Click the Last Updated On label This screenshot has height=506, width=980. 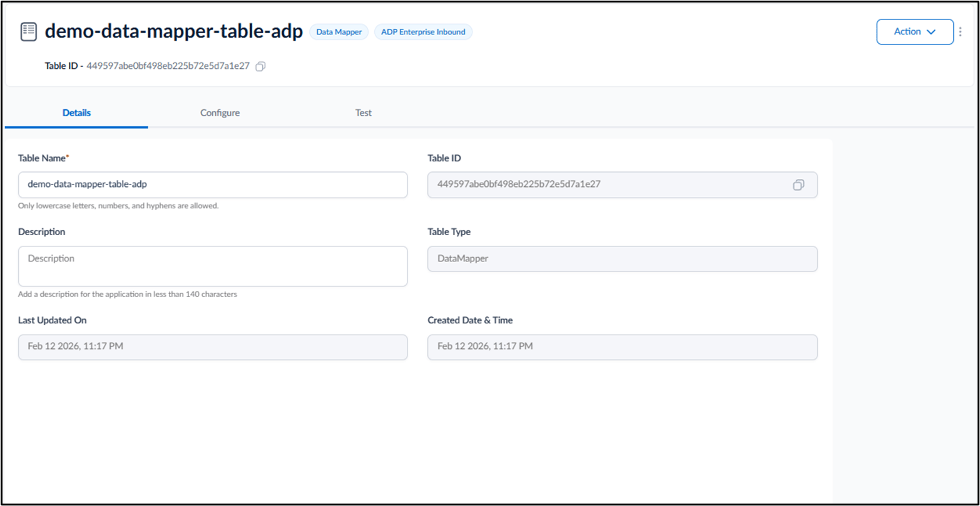pyautogui.click(x=53, y=320)
